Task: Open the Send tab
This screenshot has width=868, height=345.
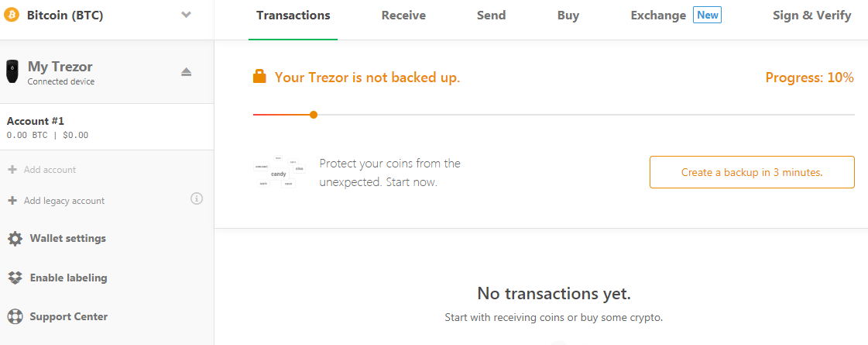Action: [x=491, y=16]
